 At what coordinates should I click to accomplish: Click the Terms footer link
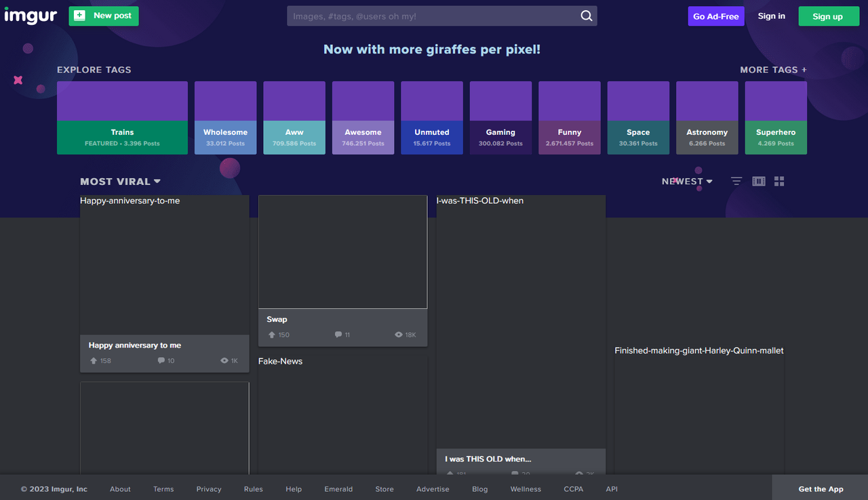tap(163, 489)
